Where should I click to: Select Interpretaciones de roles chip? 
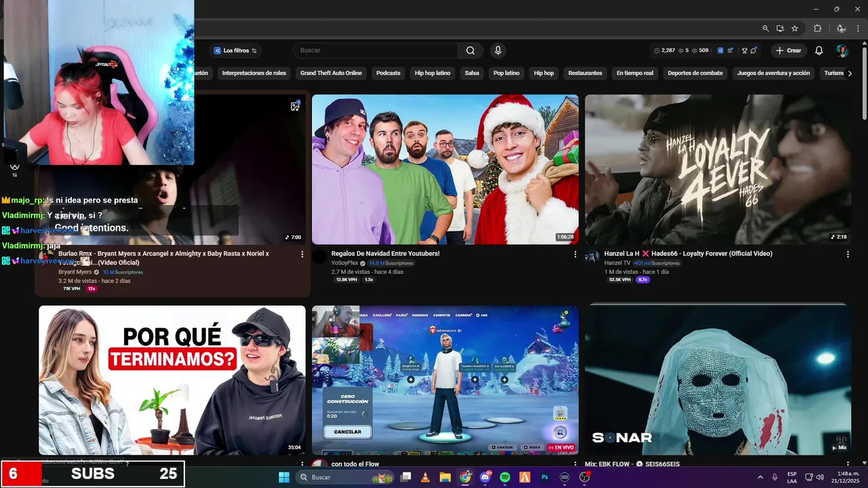click(x=254, y=73)
